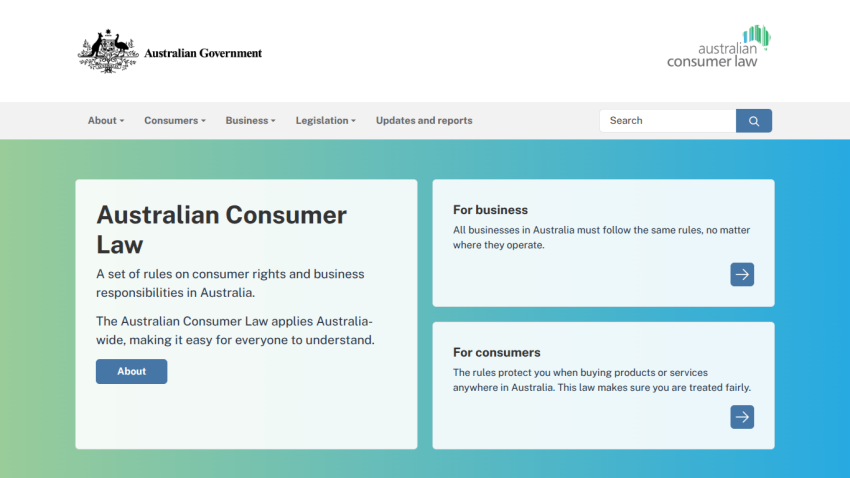Expand the Consumers navigation menu
The image size is (850, 478).
coord(175,120)
